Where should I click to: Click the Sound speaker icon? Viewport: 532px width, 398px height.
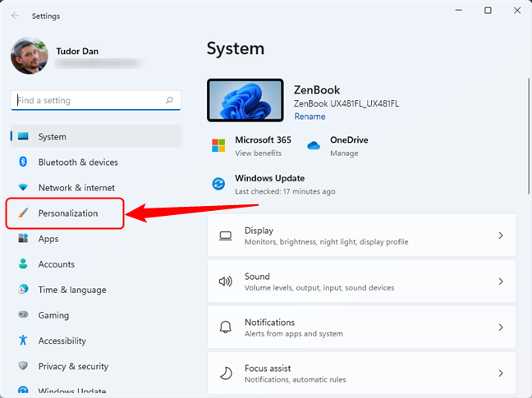pyautogui.click(x=225, y=281)
